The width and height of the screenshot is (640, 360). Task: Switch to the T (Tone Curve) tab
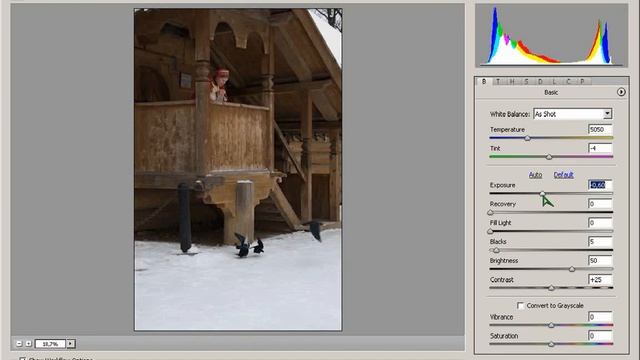point(498,81)
